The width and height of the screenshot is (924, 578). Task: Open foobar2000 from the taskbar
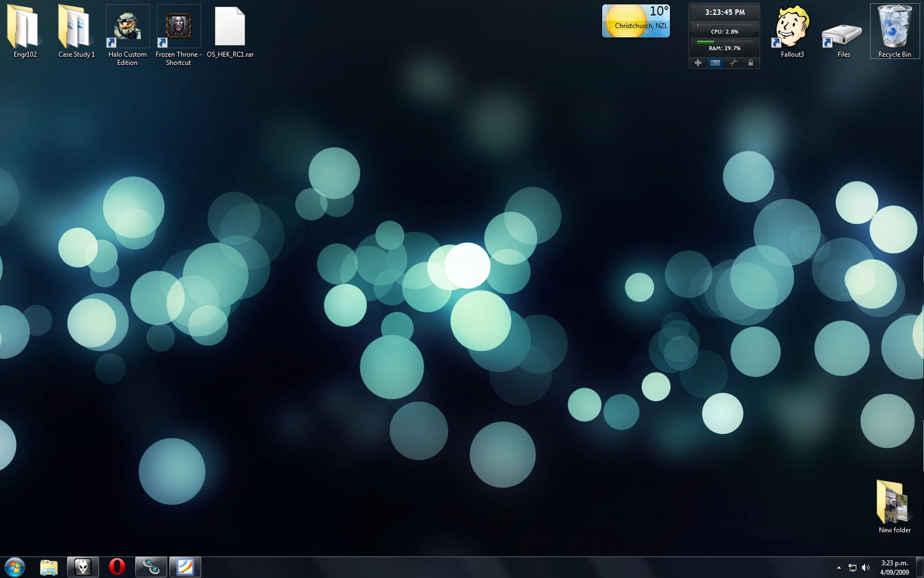click(x=83, y=566)
